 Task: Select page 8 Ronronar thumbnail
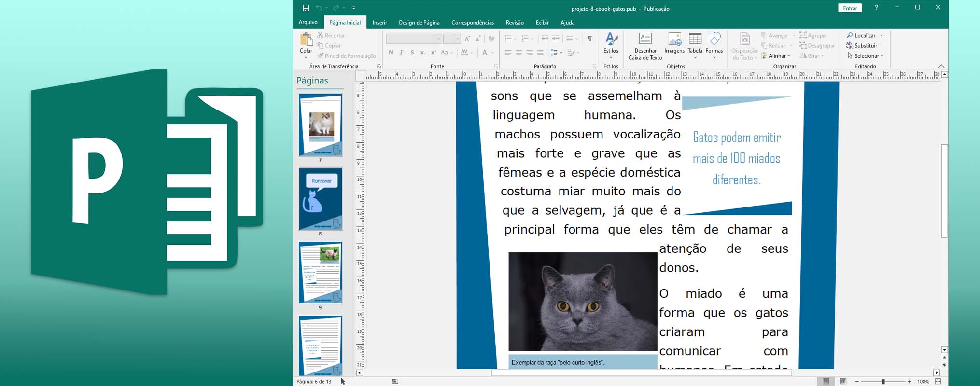coord(320,199)
